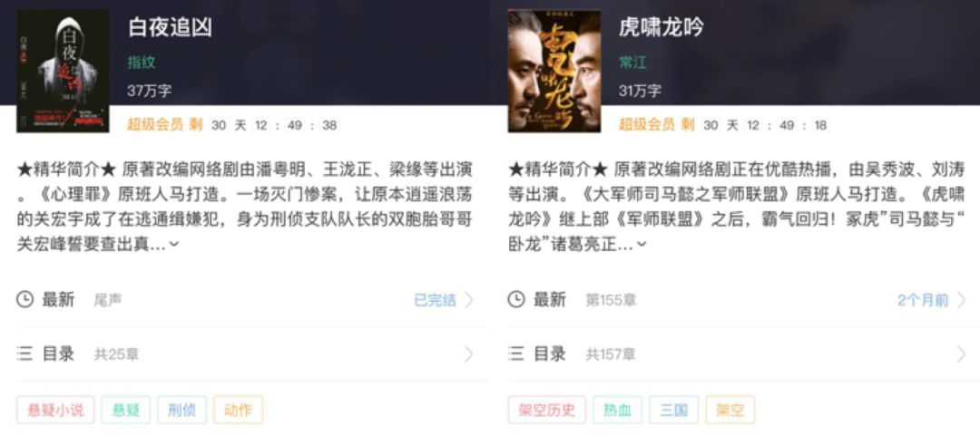
Task: Select the 架空历史 tag
Action: (x=547, y=410)
